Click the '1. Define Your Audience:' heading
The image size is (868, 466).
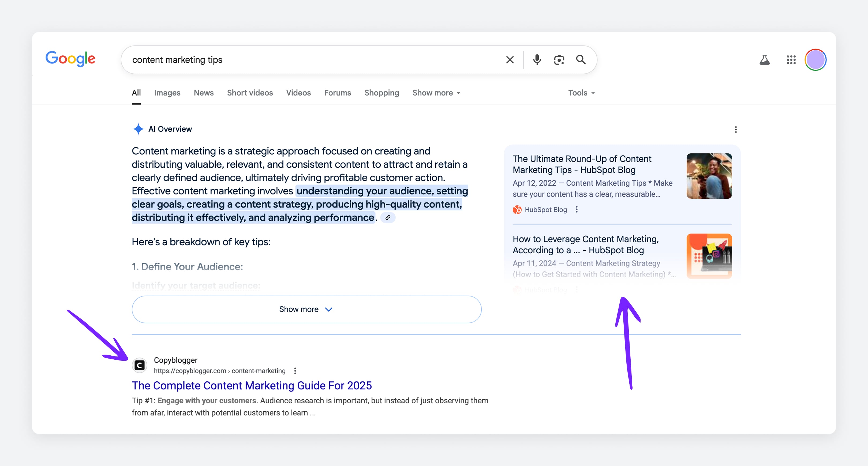click(x=187, y=267)
